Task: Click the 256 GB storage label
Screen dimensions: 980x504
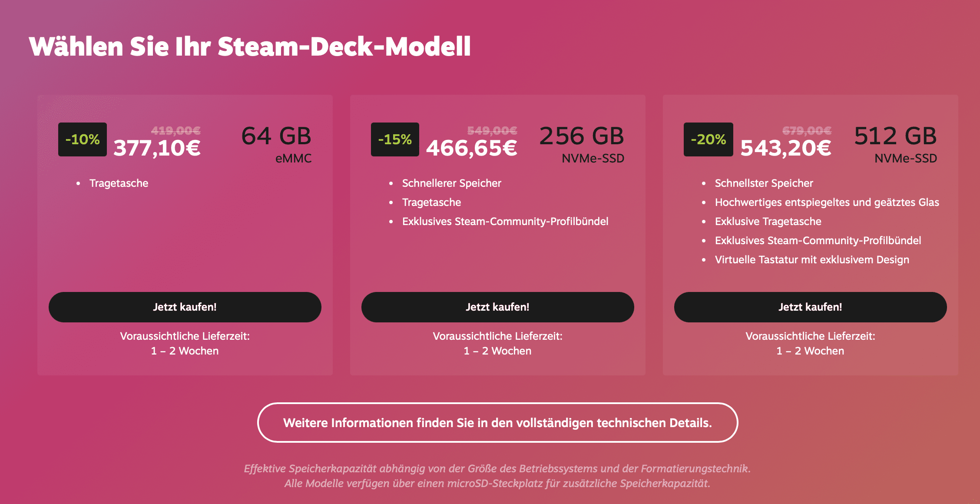Action: pyautogui.click(x=582, y=136)
